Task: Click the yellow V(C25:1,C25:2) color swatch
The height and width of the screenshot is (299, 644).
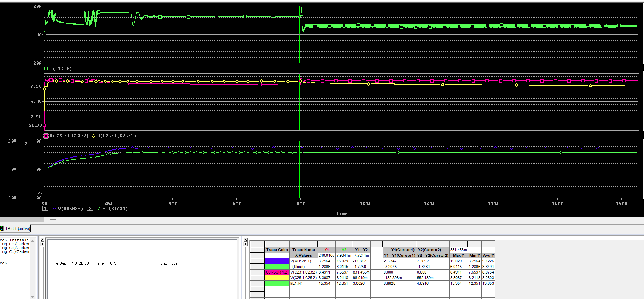Action: 277,278
